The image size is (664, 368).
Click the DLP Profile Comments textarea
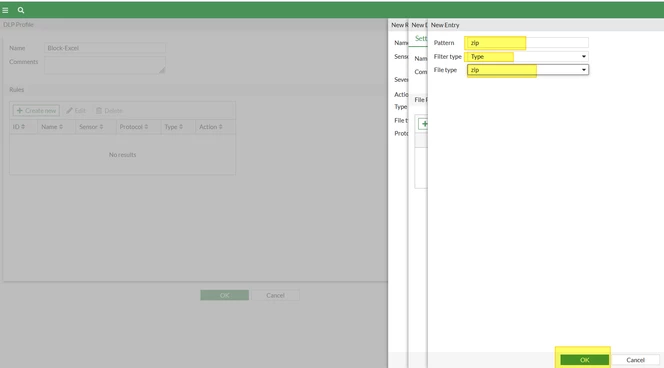tap(105, 65)
